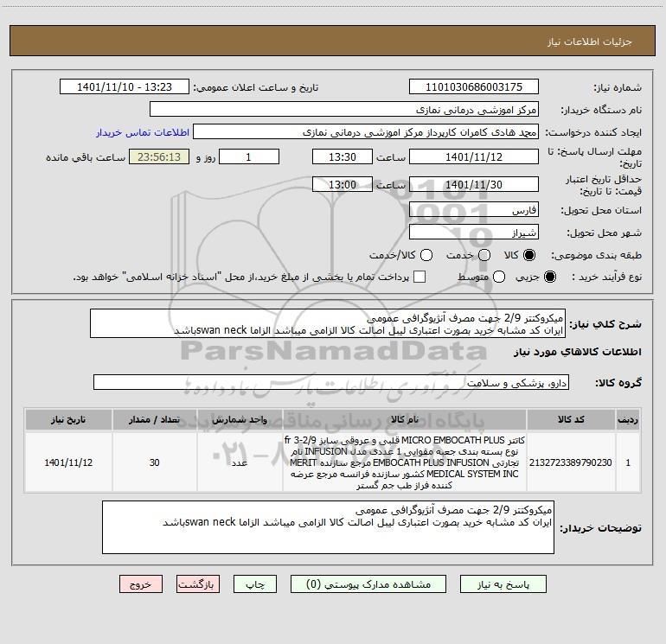The width and height of the screenshot is (666, 644).
Task: Click the delivery city field شیراز
Action: [474, 232]
